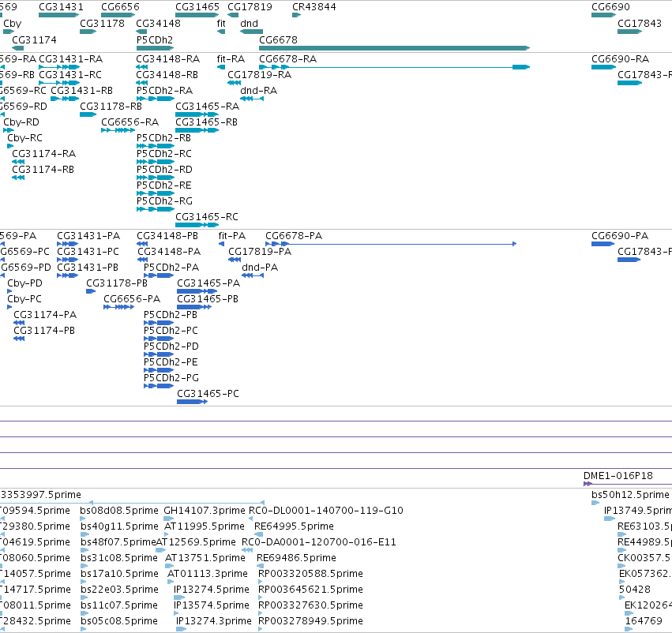
Task: Click the fit-PA protein label
Action: [232, 235]
